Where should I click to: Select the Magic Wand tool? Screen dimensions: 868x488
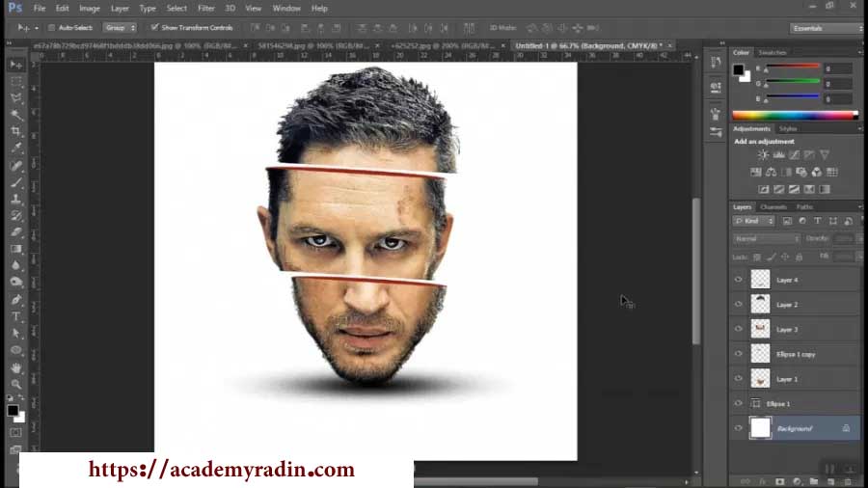16,114
